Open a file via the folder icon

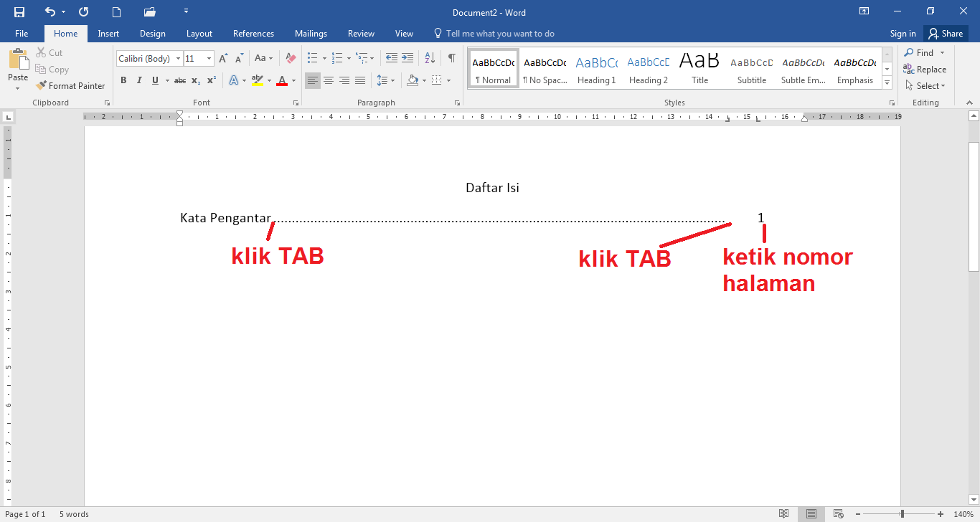pyautogui.click(x=150, y=12)
